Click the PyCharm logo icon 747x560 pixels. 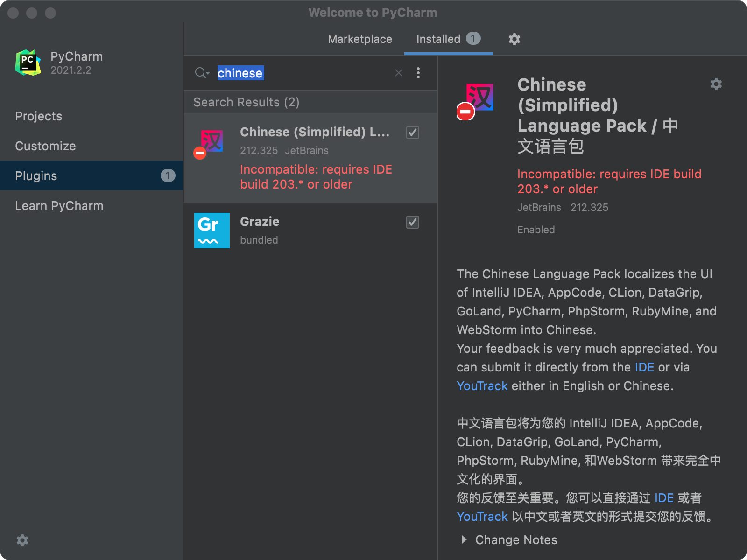(28, 63)
